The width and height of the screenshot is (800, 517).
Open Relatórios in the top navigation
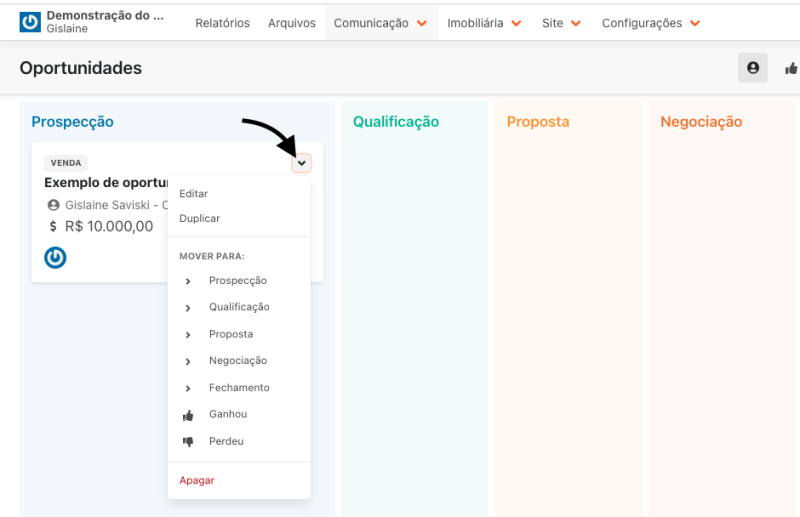pos(222,23)
